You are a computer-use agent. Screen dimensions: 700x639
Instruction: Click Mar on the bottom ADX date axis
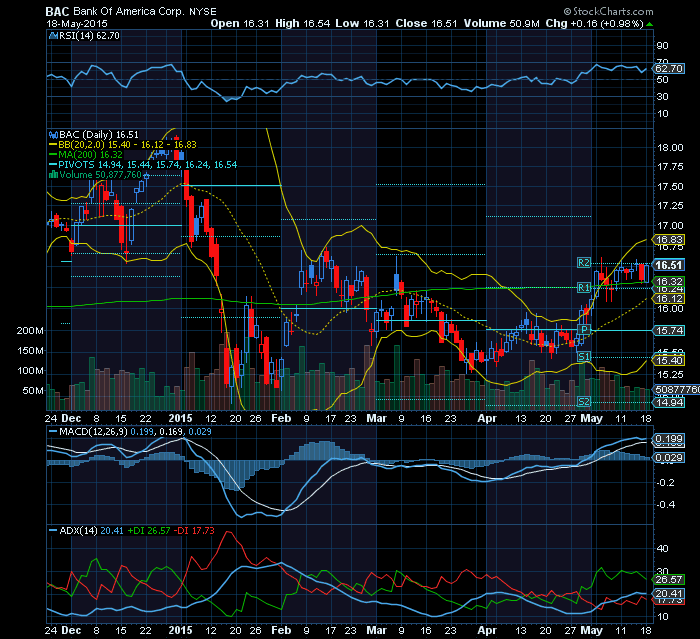(376, 631)
